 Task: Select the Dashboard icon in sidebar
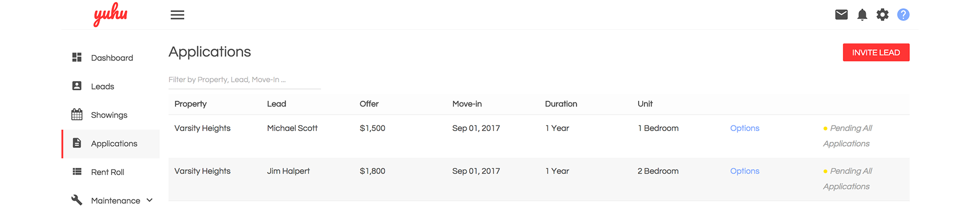(x=77, y=57)
